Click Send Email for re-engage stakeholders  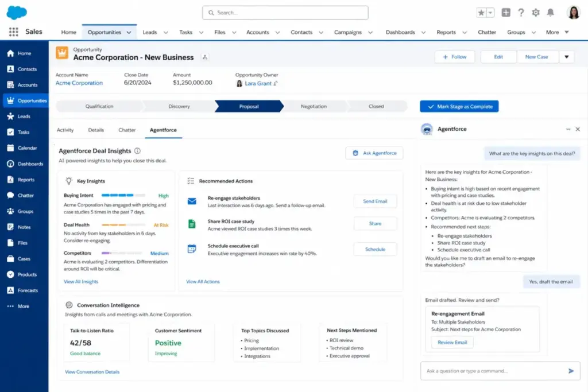pos(375,201)
